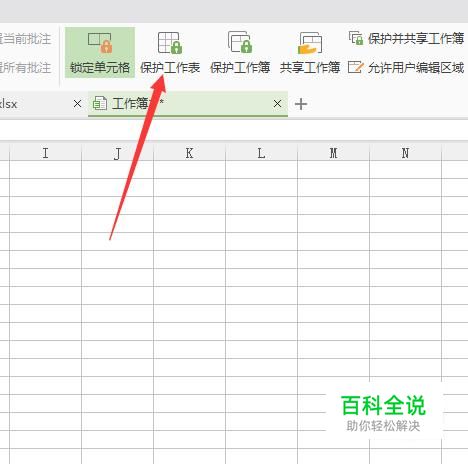The height and width of the screenshot is (464, 468).
Task: Select column L header
Action: 261,153
